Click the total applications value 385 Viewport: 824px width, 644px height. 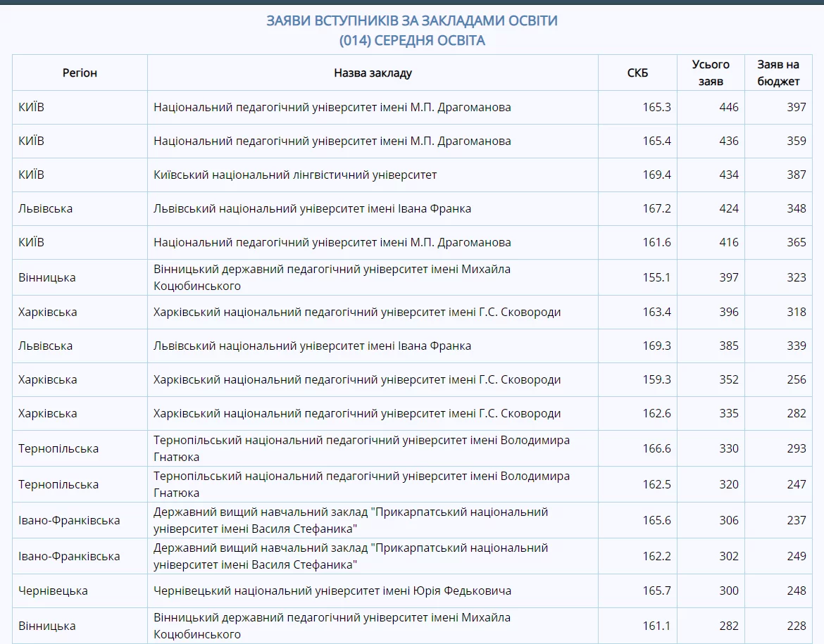click(729, 346)
